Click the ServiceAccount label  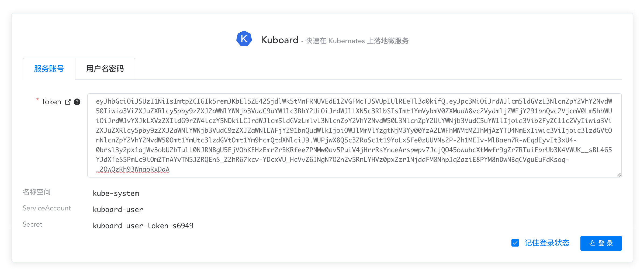[47, 208]
